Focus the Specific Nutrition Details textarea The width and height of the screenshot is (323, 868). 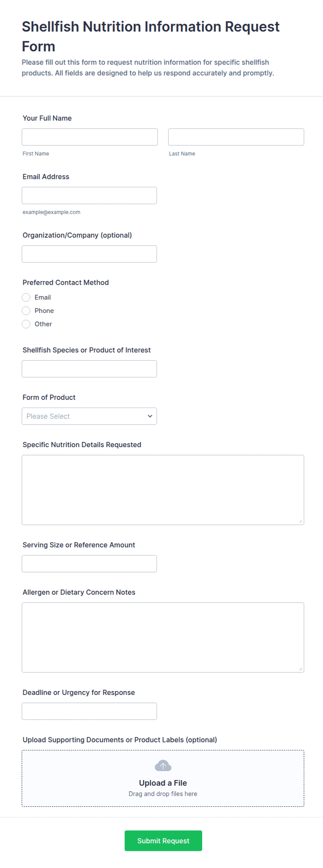[x=163, y=490]
